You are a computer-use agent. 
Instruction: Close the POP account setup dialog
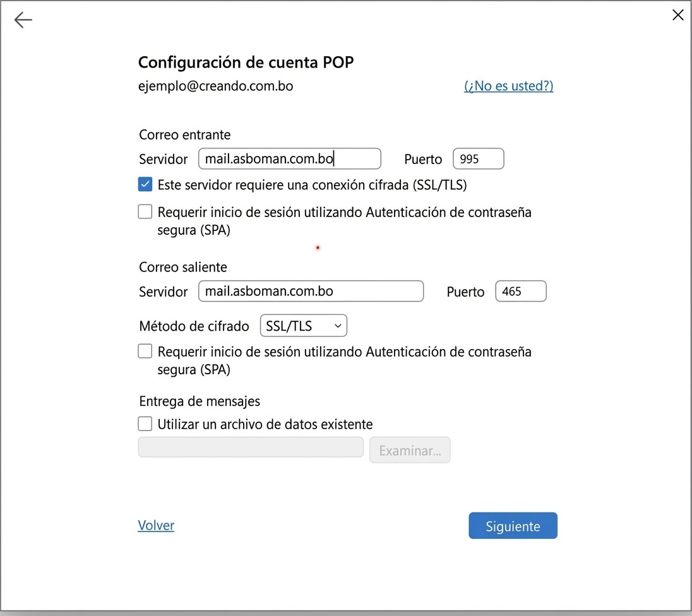pos(678,15)
